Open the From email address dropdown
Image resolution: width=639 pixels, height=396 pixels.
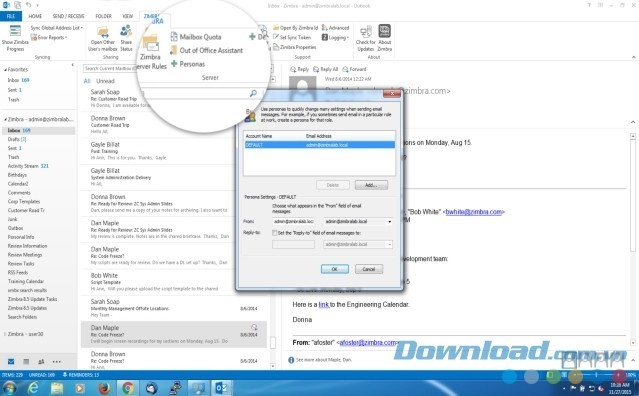(x=390, y=222)
